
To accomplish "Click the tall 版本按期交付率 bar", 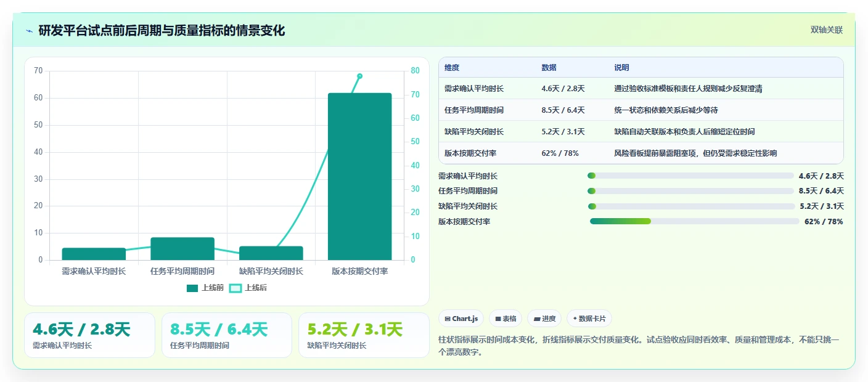I will (x=360, y=176).
